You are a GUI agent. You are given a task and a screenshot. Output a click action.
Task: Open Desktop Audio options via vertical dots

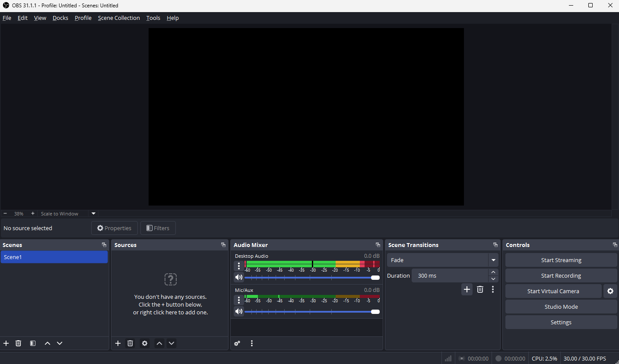(x=239, y=266)
